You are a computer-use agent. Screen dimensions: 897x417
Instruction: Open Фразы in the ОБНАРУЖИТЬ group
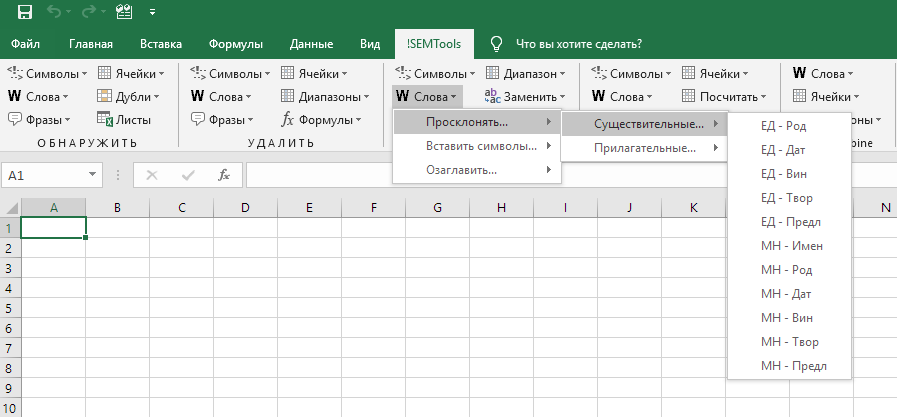coord(39,120)
